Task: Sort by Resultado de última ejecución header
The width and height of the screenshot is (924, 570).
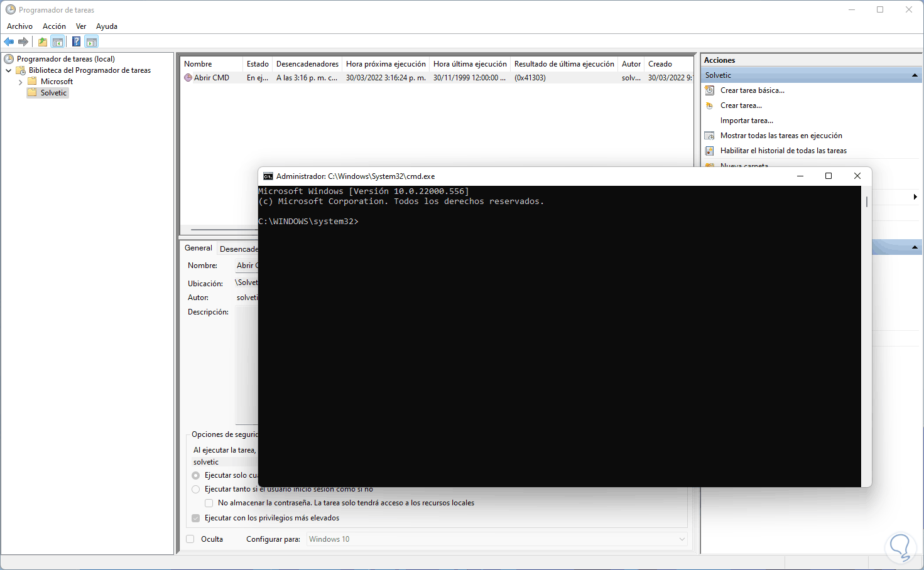Action: [564, 64]
